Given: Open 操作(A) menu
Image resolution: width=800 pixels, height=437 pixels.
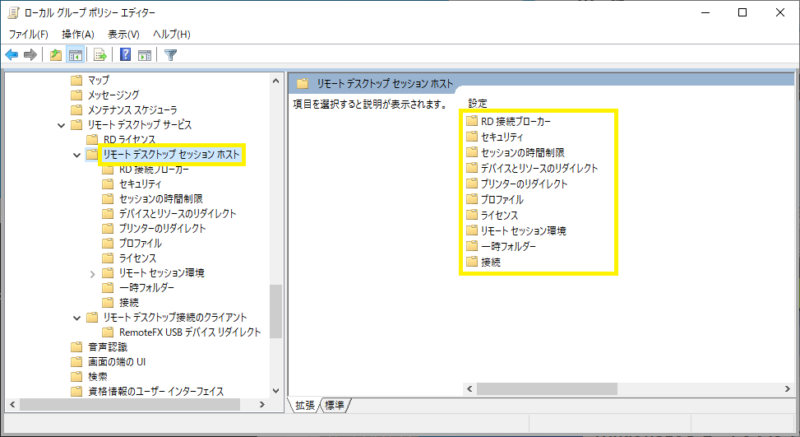Looking at the screenshot, I should point(78,34).
